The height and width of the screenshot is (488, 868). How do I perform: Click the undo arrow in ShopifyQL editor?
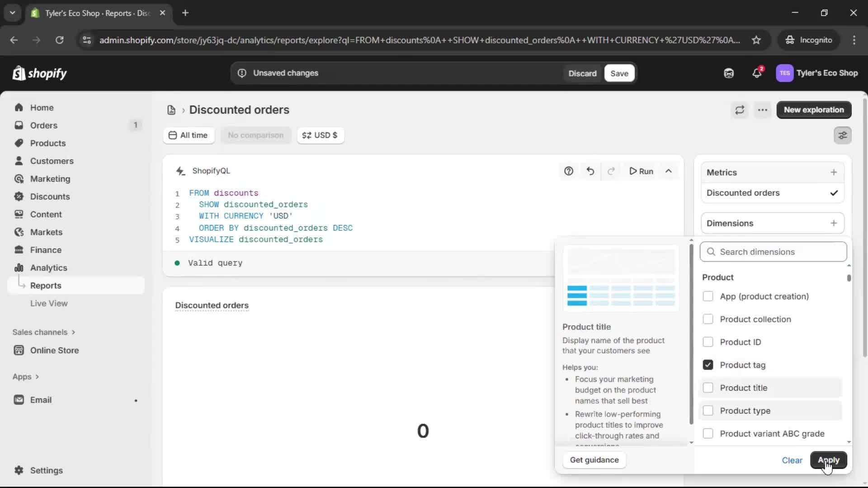point(590,171)
